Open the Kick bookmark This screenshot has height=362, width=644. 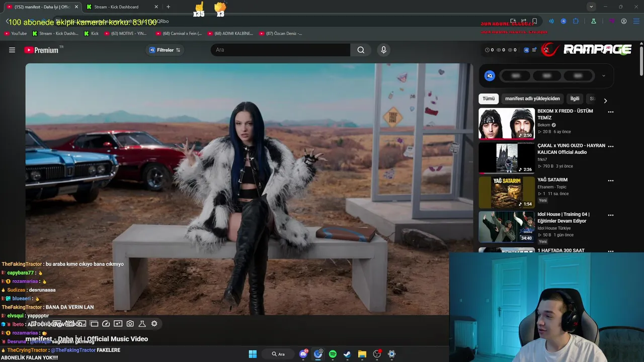[x=91, y=33]
